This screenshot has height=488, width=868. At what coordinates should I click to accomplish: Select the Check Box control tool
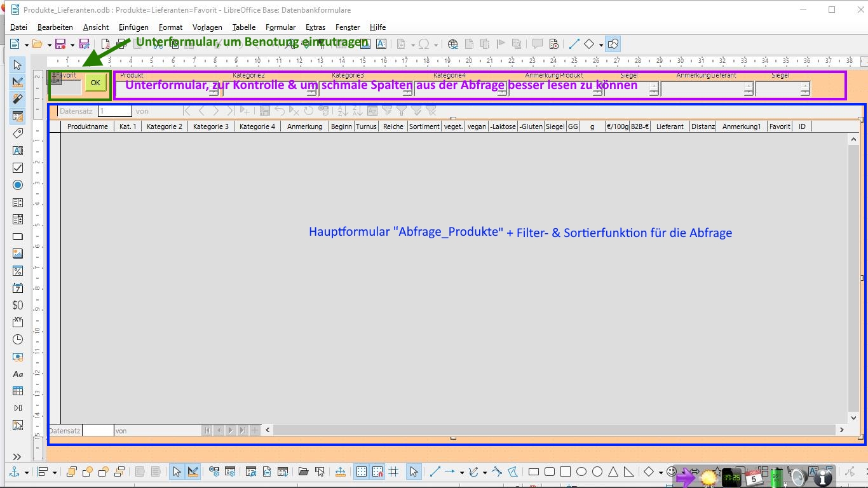(17, 168)
